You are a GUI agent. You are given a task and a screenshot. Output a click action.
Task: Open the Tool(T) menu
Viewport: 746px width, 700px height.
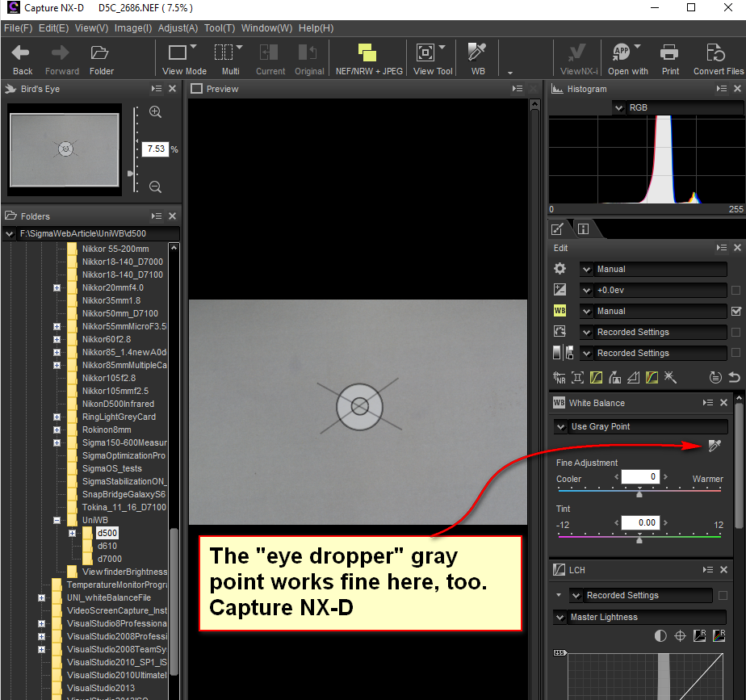[x=220, y=28]
